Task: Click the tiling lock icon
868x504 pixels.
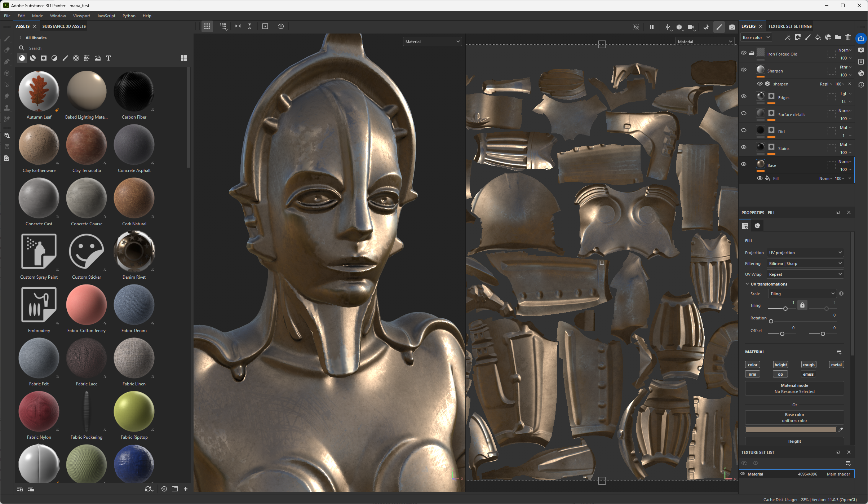Action: click(802, 305)
